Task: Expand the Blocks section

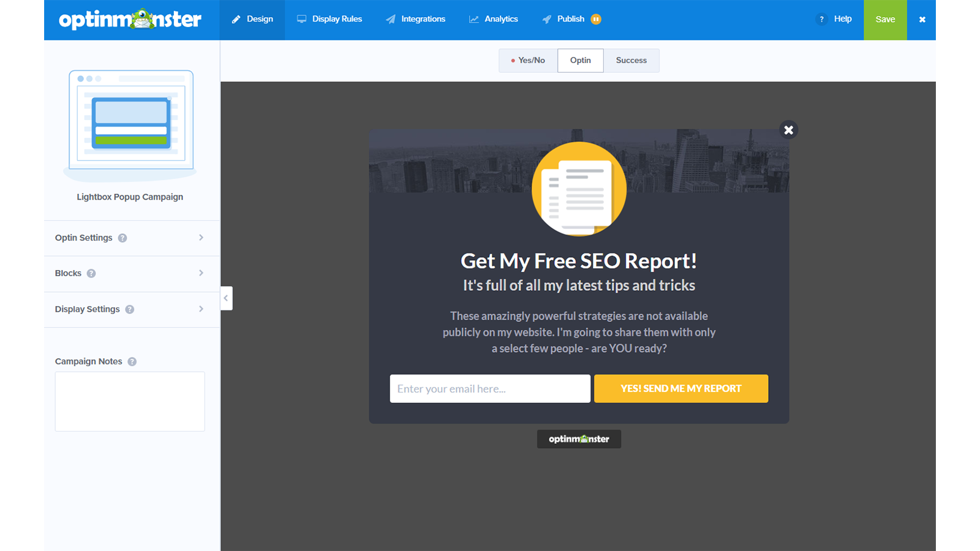Action: (x=132, y=274)
